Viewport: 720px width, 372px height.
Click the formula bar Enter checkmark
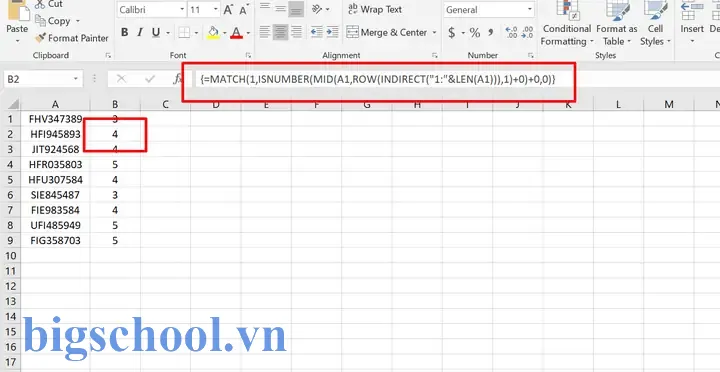click(150, 79)
